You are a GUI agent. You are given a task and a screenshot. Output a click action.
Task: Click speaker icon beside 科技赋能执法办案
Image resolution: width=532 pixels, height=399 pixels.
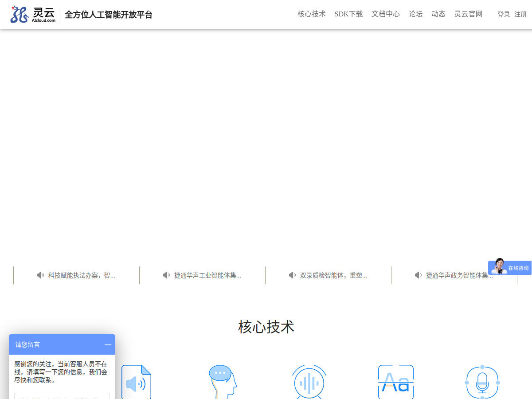click(40, 275)
